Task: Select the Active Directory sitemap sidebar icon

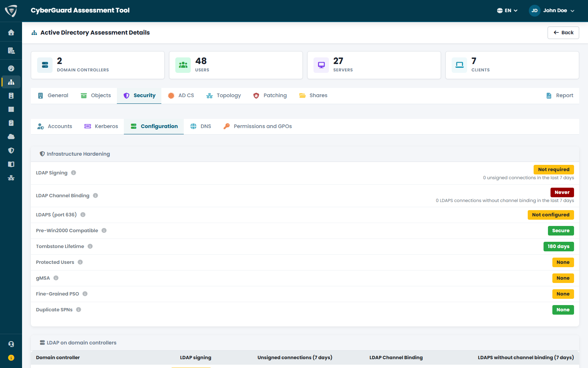Action: [x=11, y=82]
